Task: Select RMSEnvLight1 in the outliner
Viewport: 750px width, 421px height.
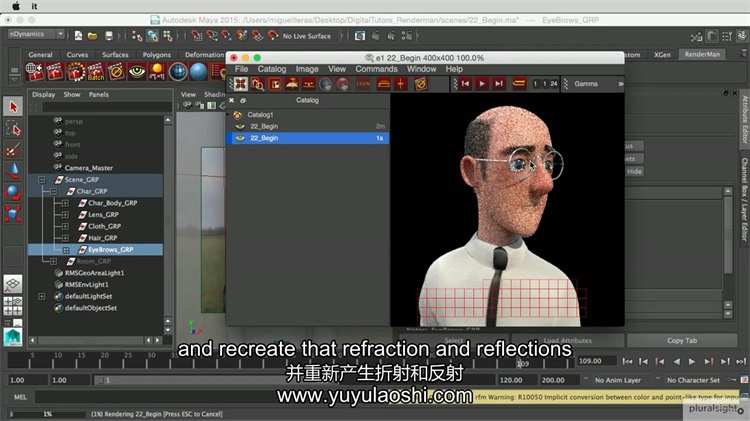Action: (x=87, y=285)
